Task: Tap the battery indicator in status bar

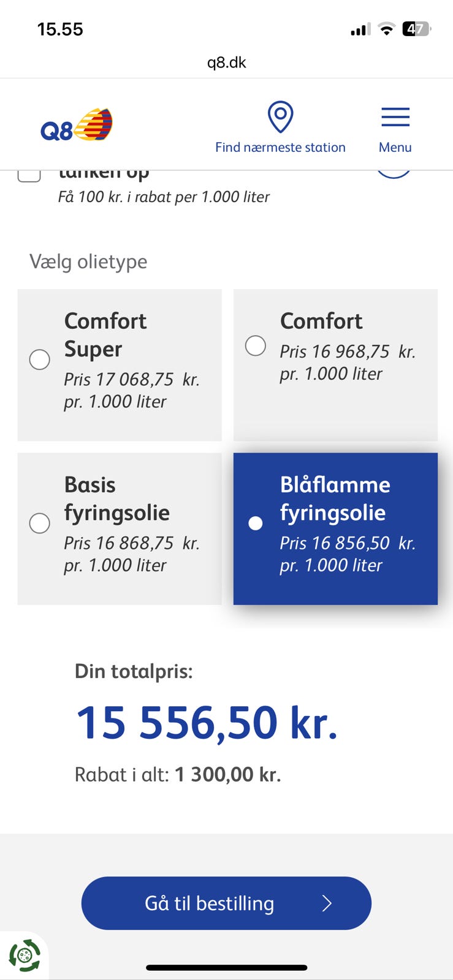Action: pyautogui.click(x=416, y=29)
